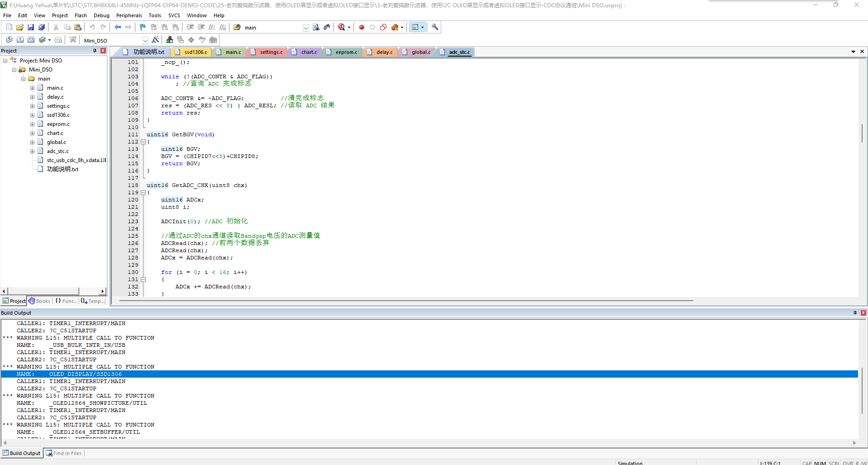Pin the Project panel with the pushpin

(x=95, y=51)
